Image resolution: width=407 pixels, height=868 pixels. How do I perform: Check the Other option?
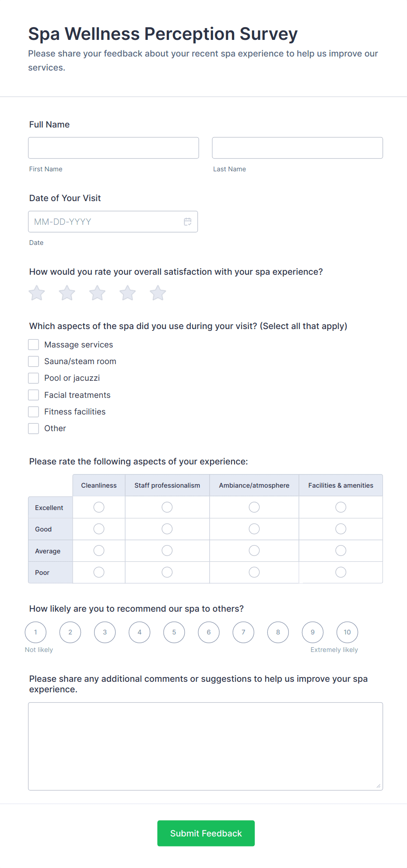(x=34, y=429)
